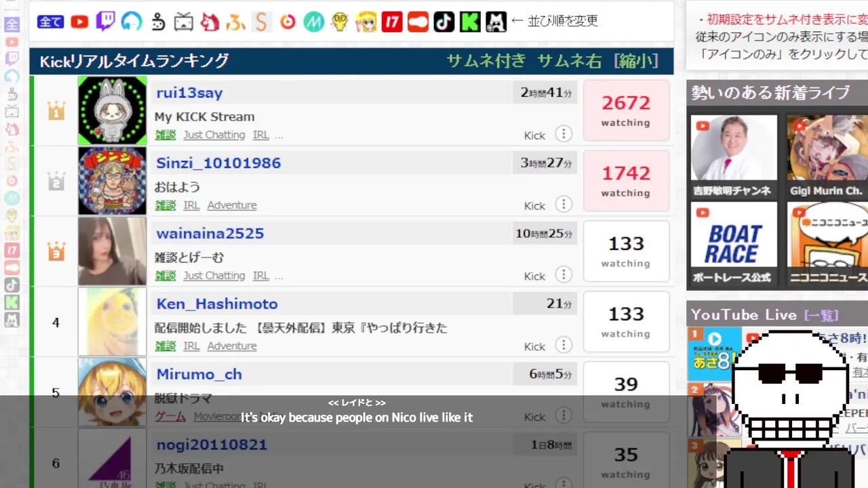Choose the yellow lightbulb face icon
This screenshot has width=868, height=488.
pyautogui.click(x=340, y=22)
